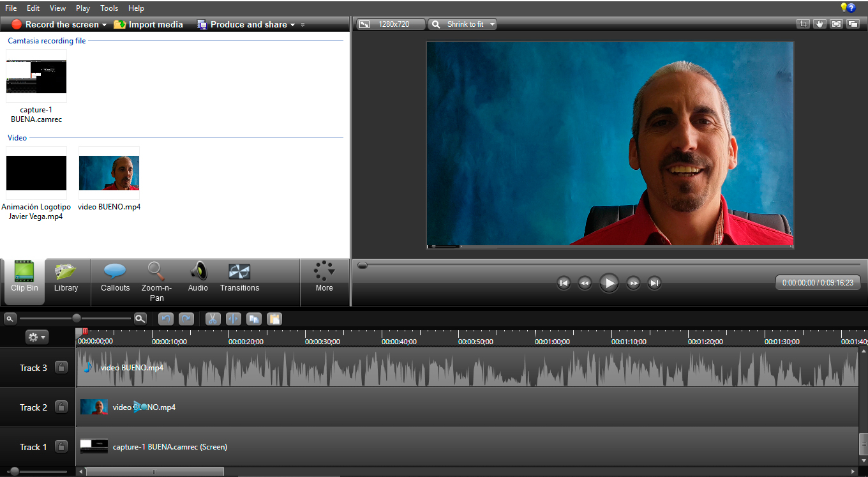Viewport: 868px width, 477px height.
Task: Click Produce and share in the toolbar
Action: [x=242, y=24]
